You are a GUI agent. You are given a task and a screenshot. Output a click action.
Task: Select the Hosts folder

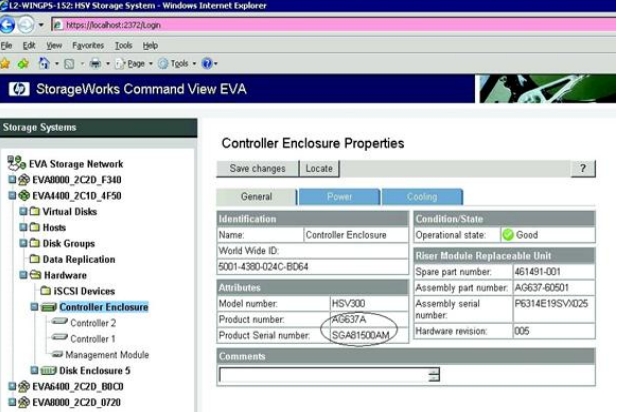point(54,227)
